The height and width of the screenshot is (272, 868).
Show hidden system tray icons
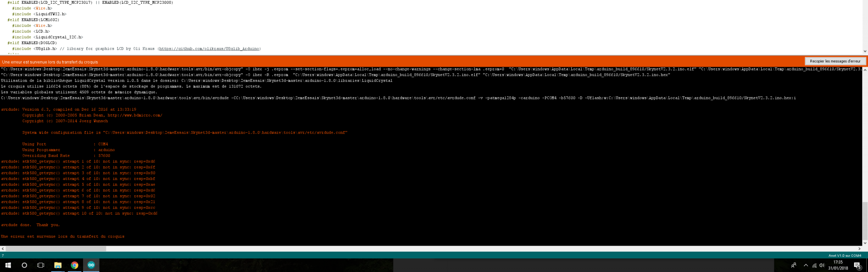click(x=806, y=266)
